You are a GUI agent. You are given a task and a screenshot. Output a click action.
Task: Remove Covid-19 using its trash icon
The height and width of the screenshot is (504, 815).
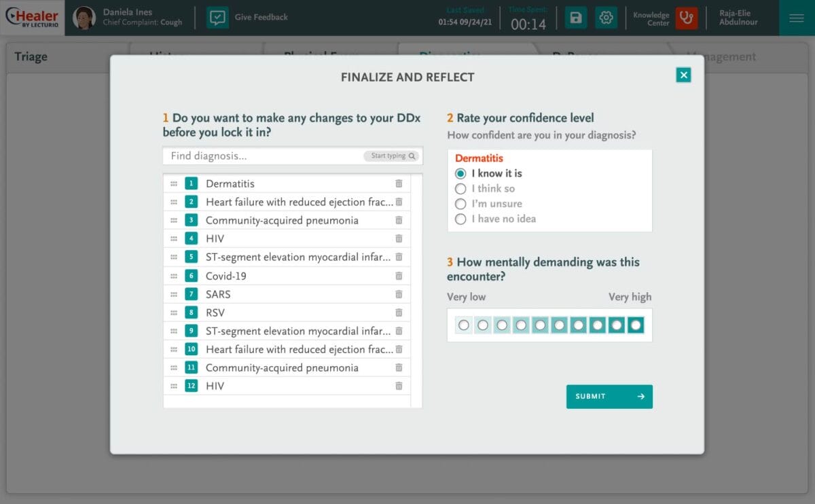pos(399,276)
